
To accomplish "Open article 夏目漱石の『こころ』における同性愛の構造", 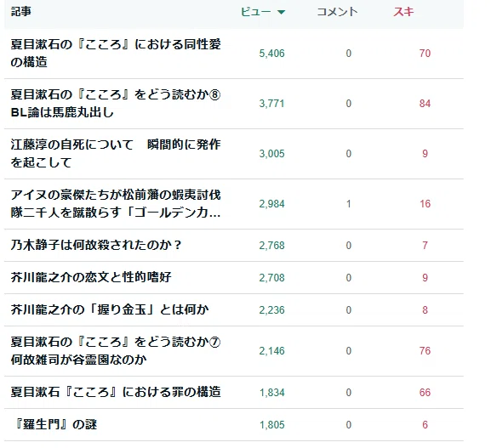I will point(116,54).
